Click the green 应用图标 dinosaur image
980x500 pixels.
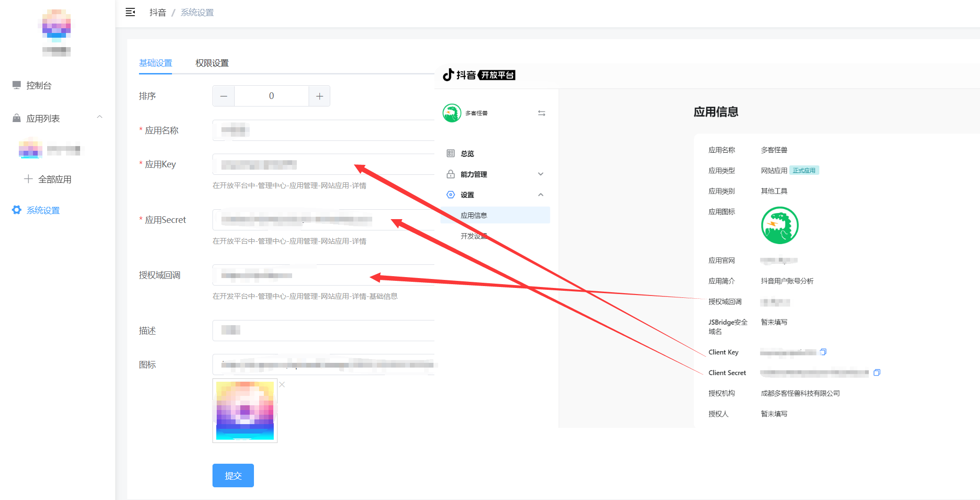pos(780,225)
